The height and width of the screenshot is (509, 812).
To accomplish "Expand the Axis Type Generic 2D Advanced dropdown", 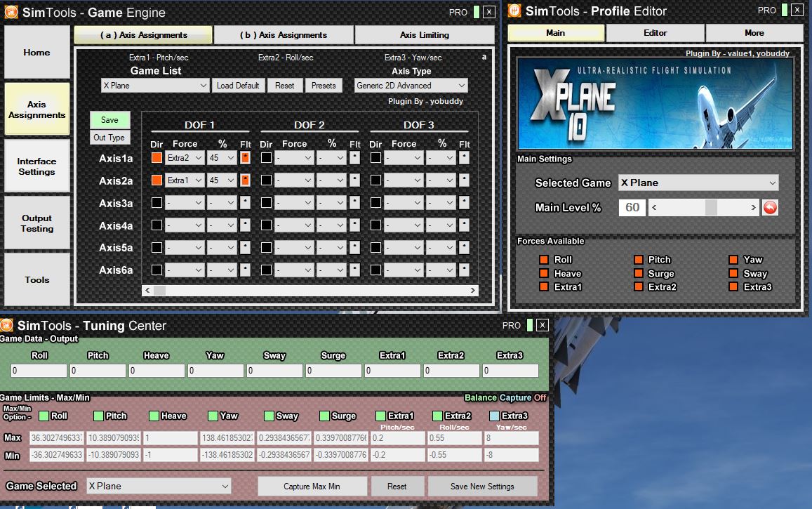I will click(x=411, y=86).
